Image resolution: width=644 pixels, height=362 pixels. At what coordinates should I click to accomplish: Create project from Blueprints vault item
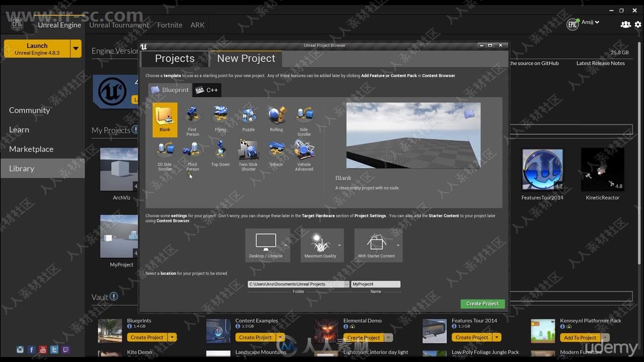tap(147, 337)
